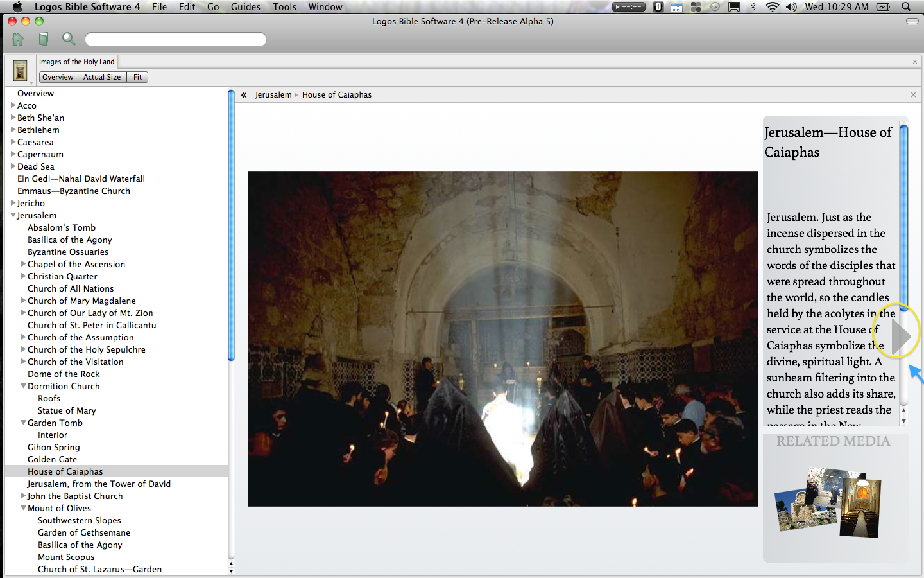Select Dome of the Rock entry

[x=64, y=374]
